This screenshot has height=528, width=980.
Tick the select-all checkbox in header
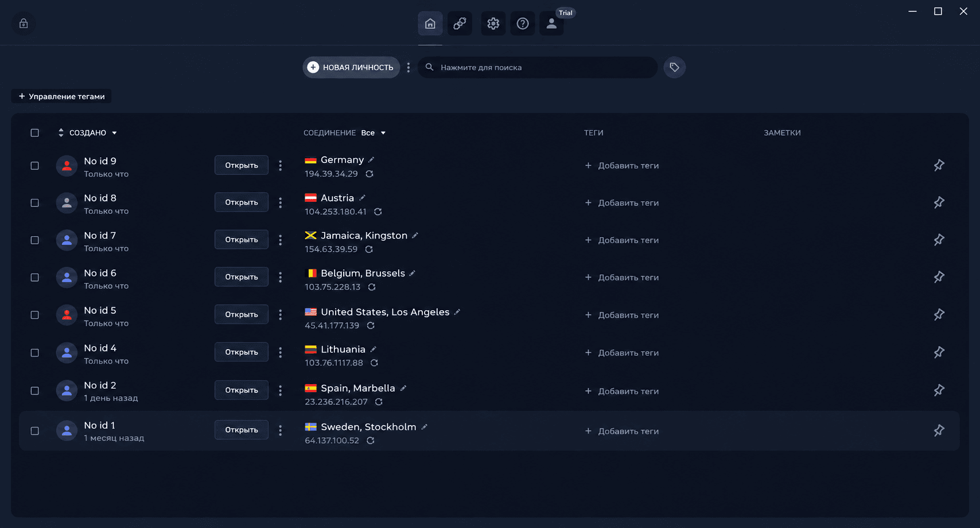pyautogui.click(x=35, y=133)
